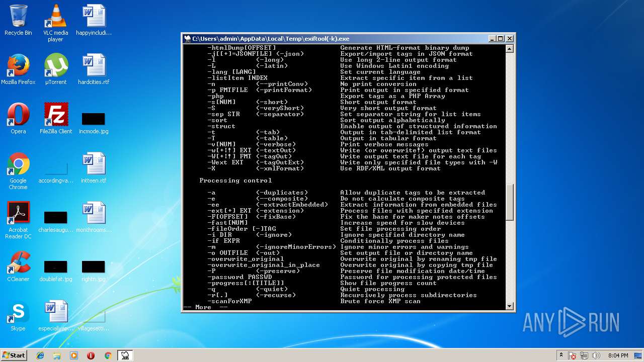This screenshot has width=644, height=362.
Task: Click the '-scanForXMP' option line
Action: pos(229,301)
